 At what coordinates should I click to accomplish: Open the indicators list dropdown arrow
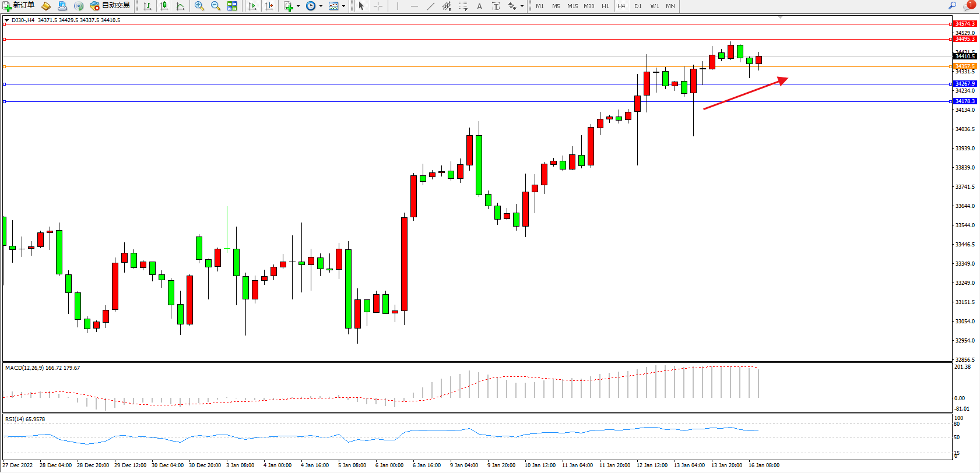tap(298, 6)
